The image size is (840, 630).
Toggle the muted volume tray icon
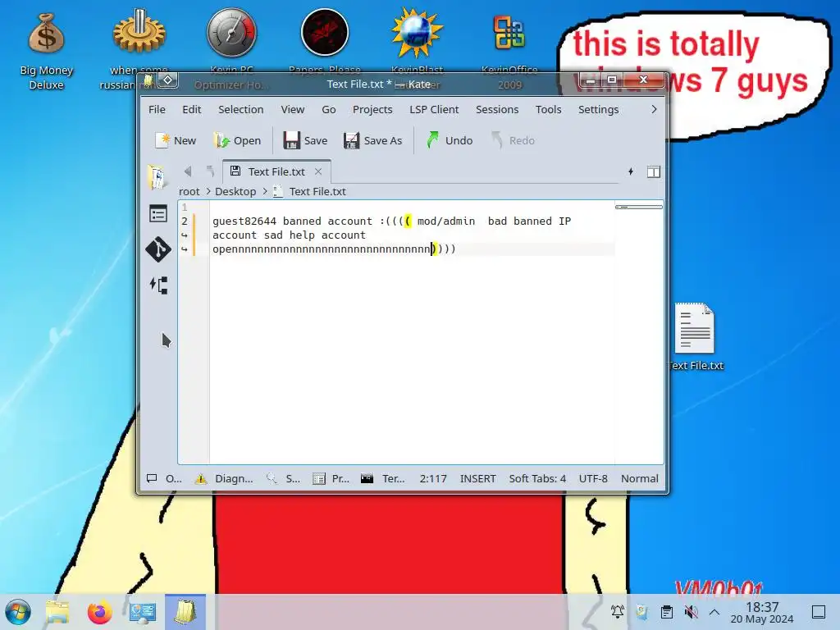click(691, 612)
